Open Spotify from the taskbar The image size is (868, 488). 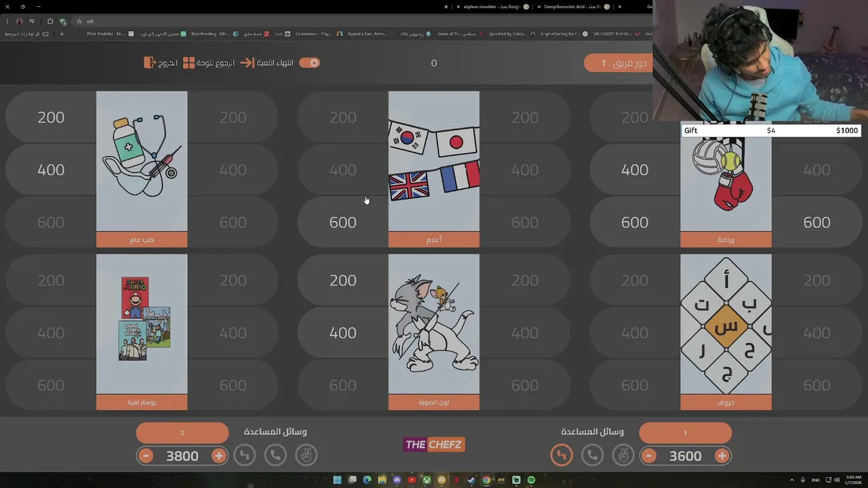point(531,480)
